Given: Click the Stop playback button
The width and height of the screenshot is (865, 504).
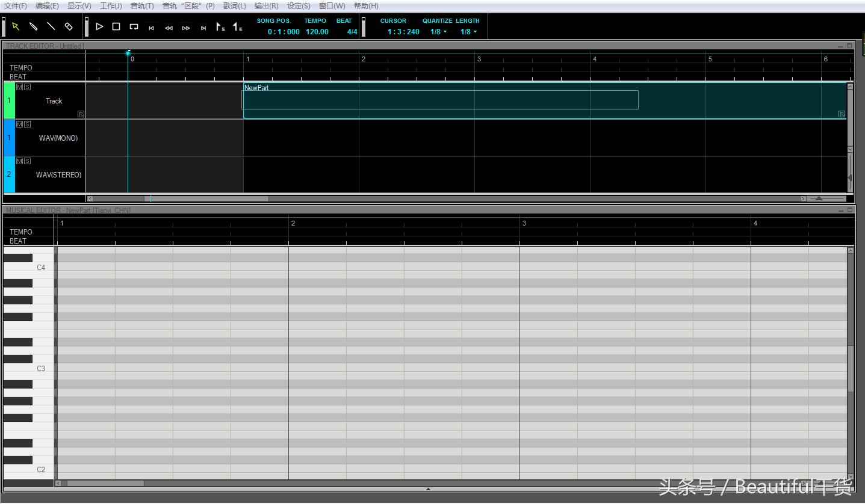Looking at the screenshot, I should [116, 26].
